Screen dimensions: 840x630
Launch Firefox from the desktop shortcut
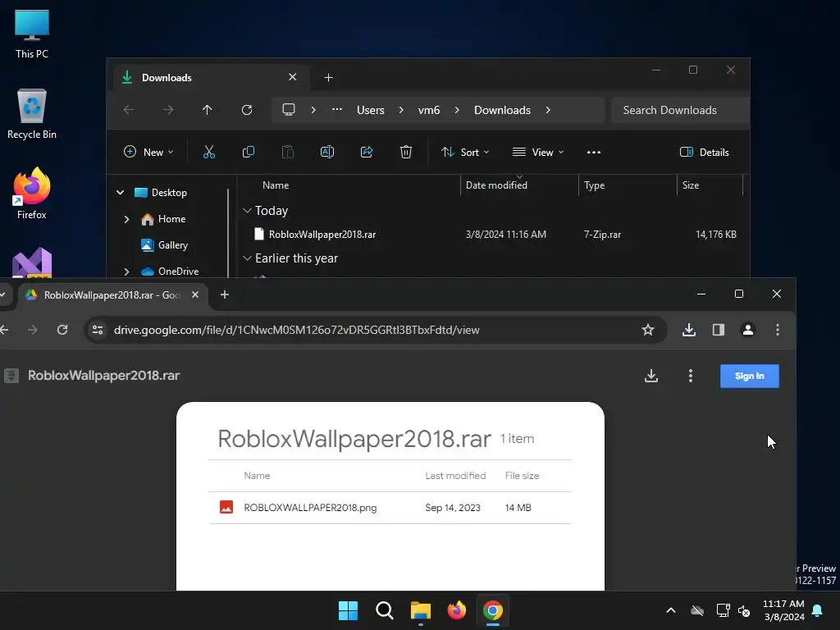point(32,194)
